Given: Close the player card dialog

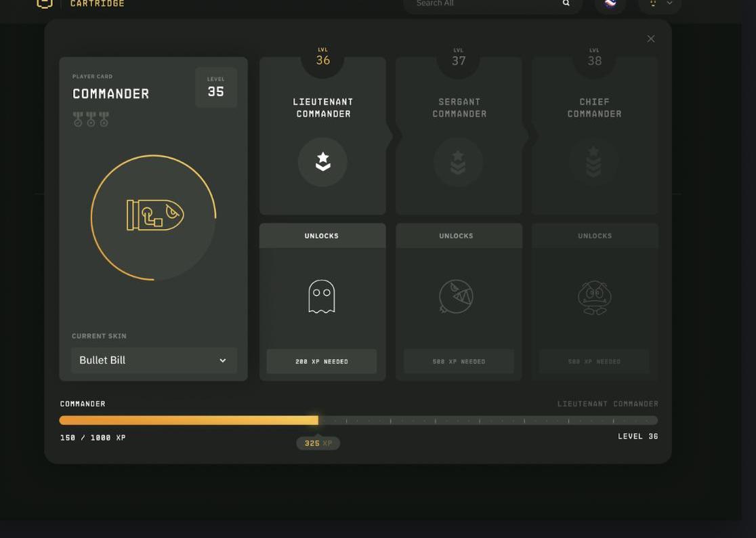Looking at the screenshot, I should (x=651, y=39).
